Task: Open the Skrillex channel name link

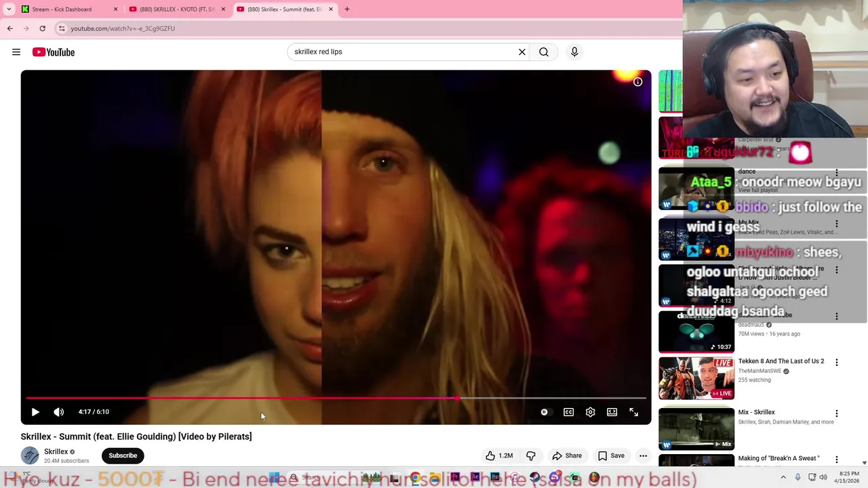Action: [56, 451]
